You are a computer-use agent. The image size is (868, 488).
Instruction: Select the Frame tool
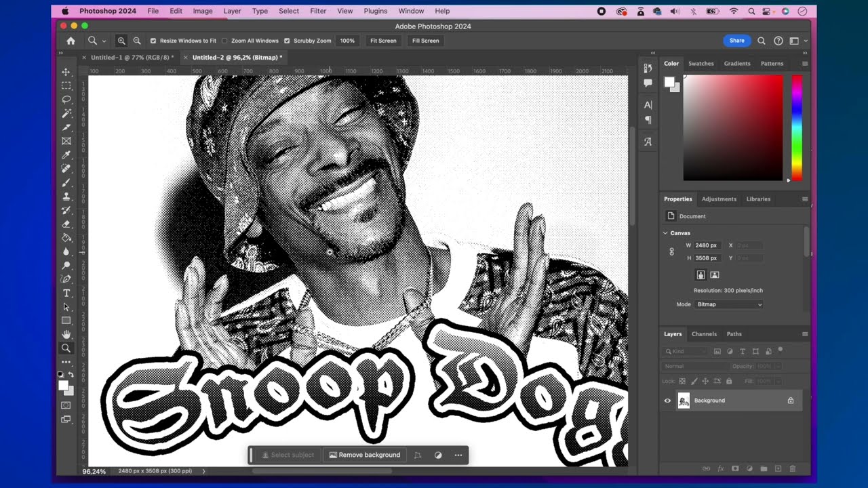[66, 141]
